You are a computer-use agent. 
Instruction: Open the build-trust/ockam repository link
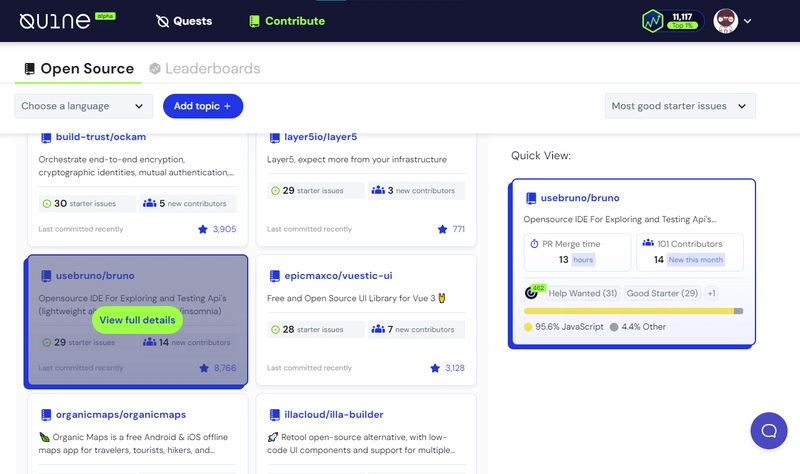click(x=101, y=137)
